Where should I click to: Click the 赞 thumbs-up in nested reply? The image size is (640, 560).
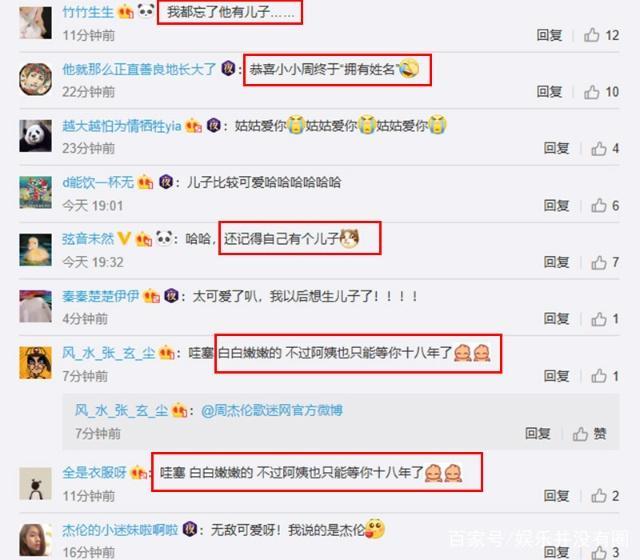[589, 433]
